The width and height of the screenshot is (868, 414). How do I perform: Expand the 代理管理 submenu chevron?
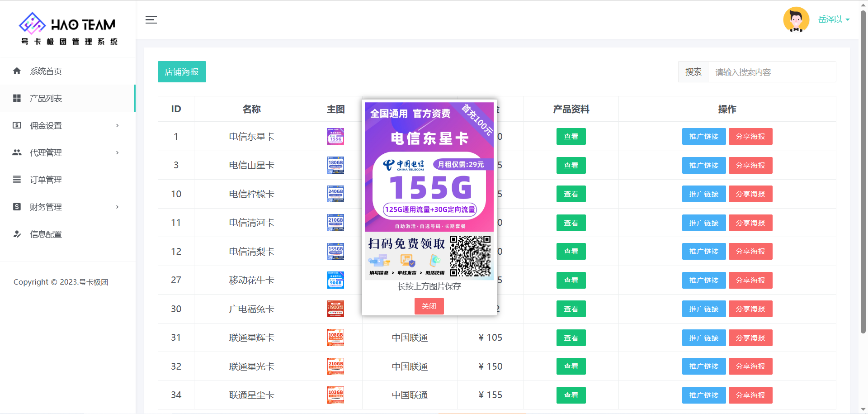click(x=118, y=152)
